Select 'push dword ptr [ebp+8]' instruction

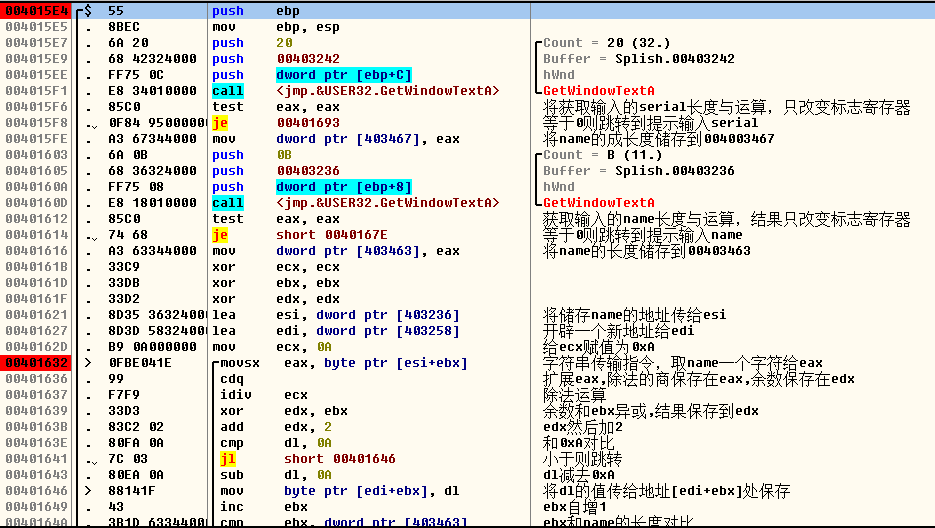click(x=312, y=187)
